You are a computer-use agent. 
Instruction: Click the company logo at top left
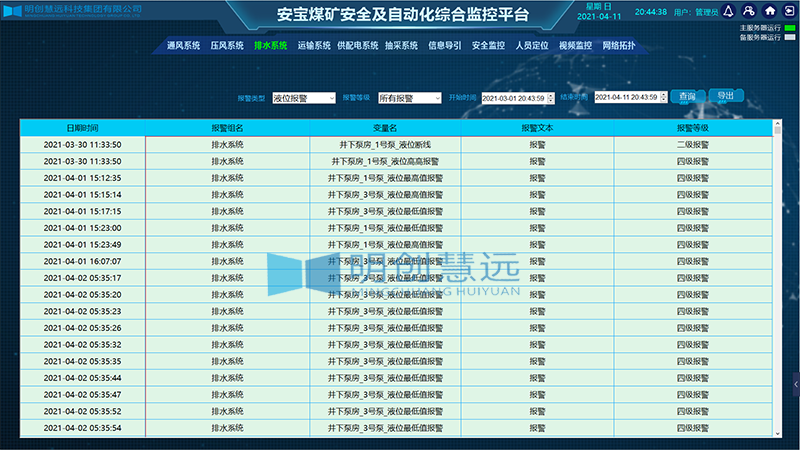pos(12,9)
